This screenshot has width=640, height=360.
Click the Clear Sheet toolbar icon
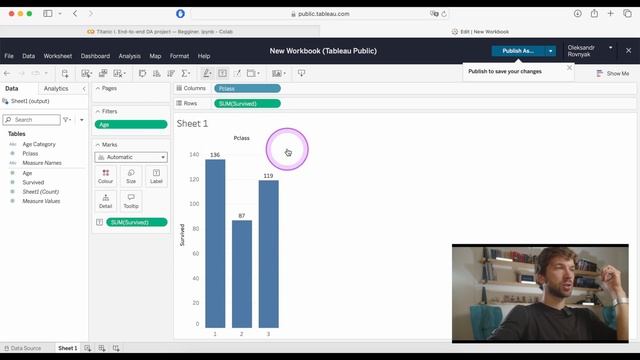coord(119,73)
